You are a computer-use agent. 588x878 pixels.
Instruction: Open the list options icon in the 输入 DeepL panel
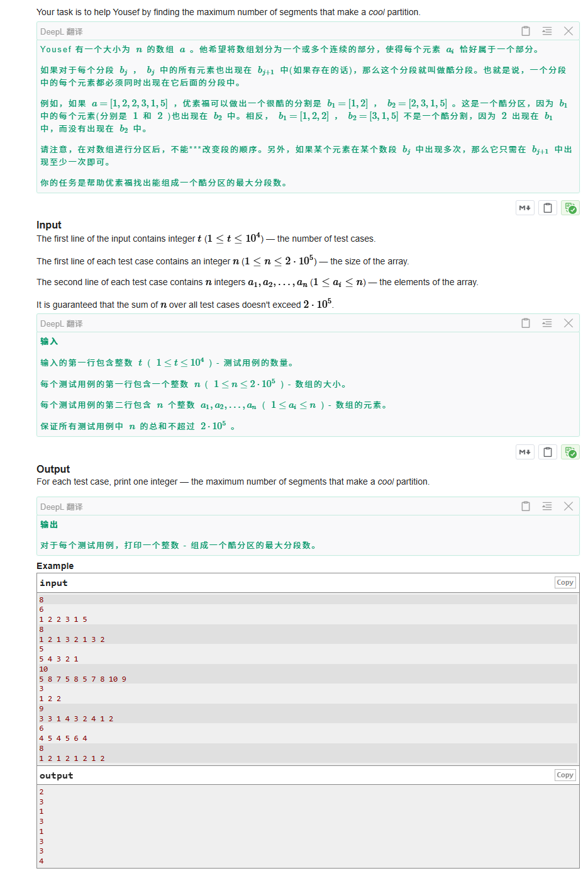pos(547,323)
